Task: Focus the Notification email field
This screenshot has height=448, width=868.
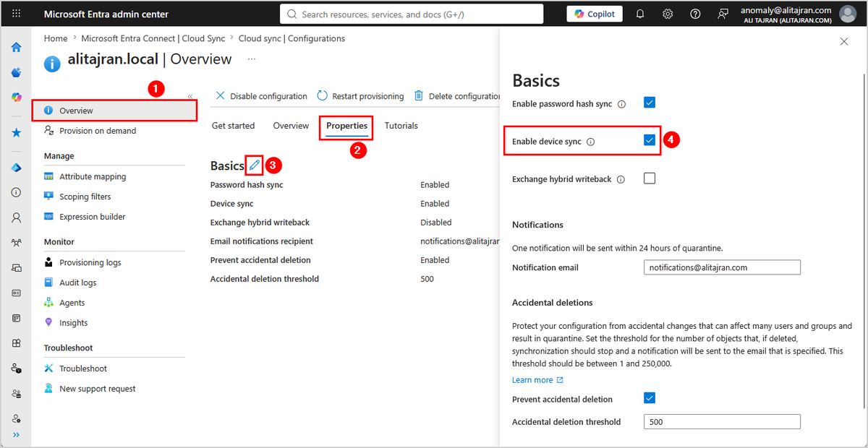Action: [722, 267]
